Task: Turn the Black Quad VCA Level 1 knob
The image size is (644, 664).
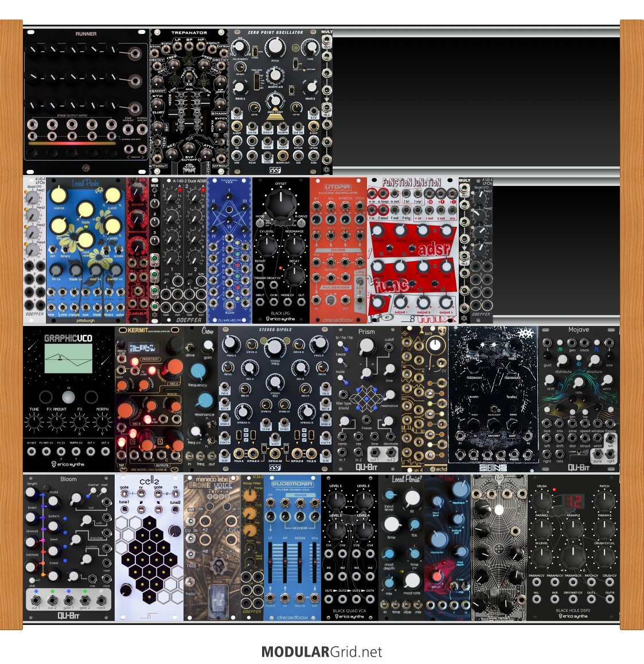Action: [x=335, y=500]
